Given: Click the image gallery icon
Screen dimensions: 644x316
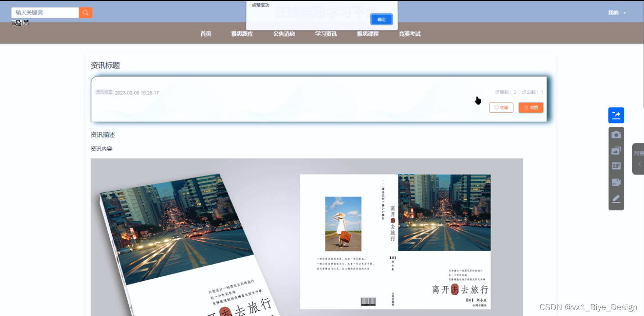Looking at the screenshot, I should point(616,151).
